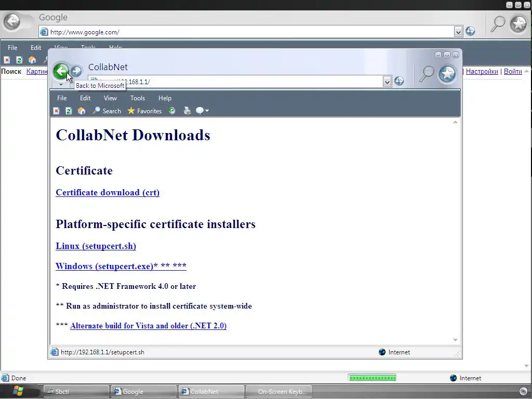
Task: Open the File menu in CollabNet window
Action: tap(62, 98)
